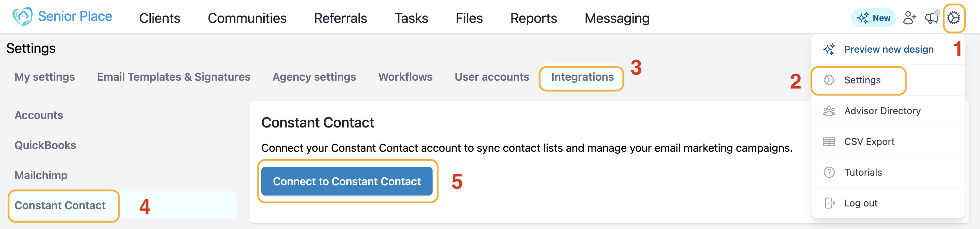Click the Advisor Directory people icon
This screenshot has height=229, width=980.
point(829,111)
